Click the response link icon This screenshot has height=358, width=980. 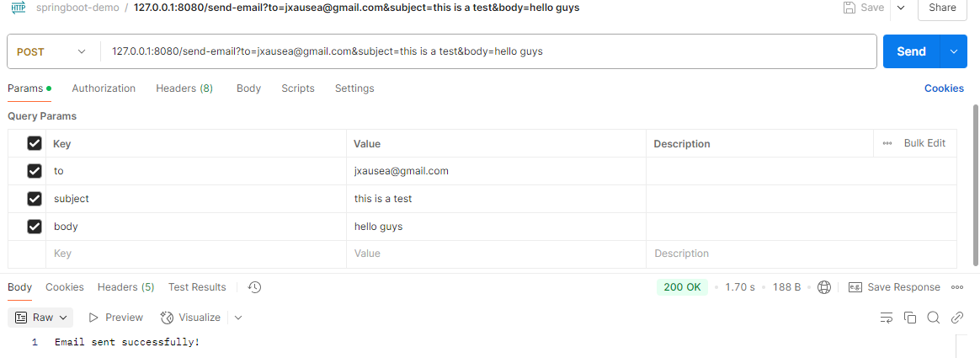[x=957, y=318]
